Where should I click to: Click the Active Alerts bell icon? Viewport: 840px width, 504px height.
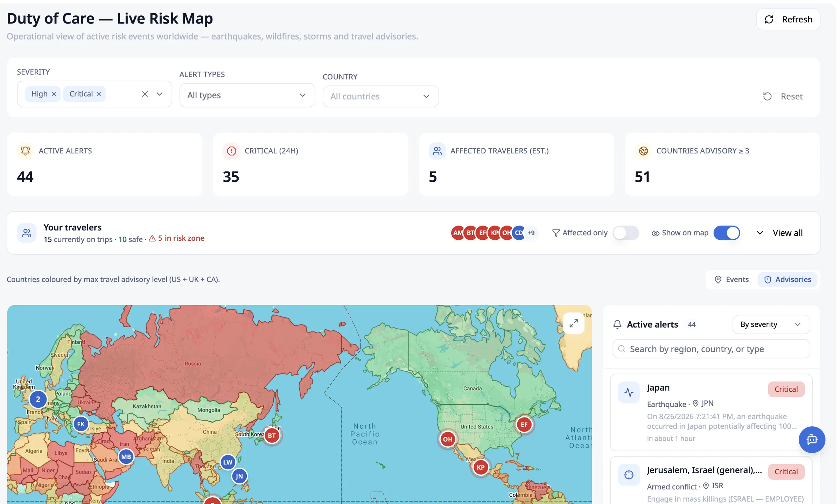coord(25,151)
